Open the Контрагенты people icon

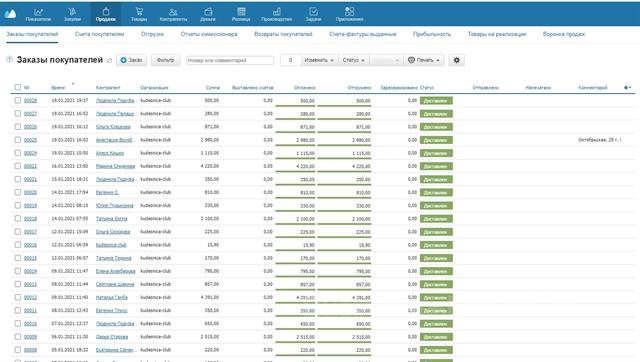pos(173,11)
